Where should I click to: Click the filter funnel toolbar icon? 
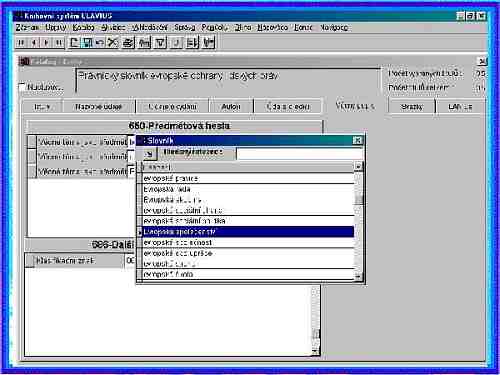(160, 43)
